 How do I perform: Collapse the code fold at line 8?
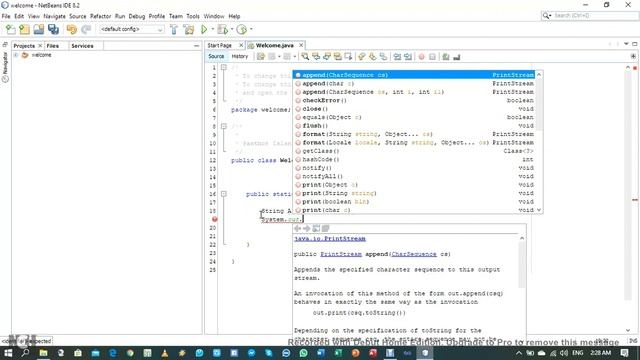224,126
